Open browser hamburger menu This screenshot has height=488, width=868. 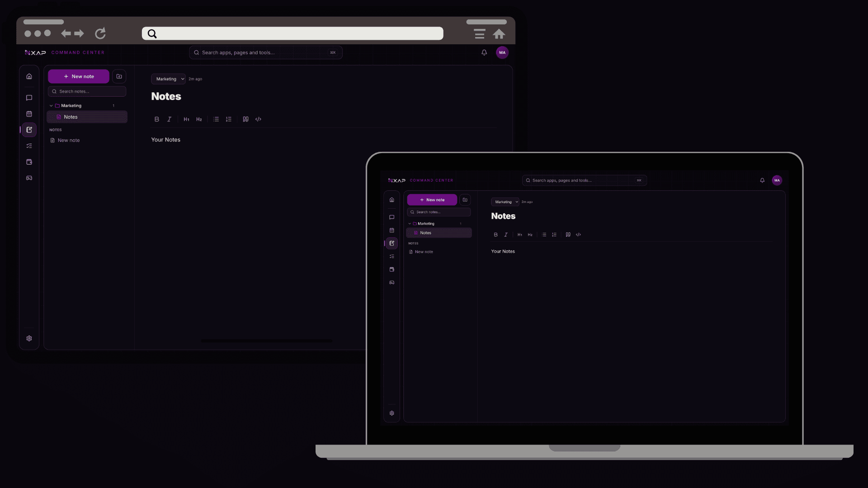[480, 34]
